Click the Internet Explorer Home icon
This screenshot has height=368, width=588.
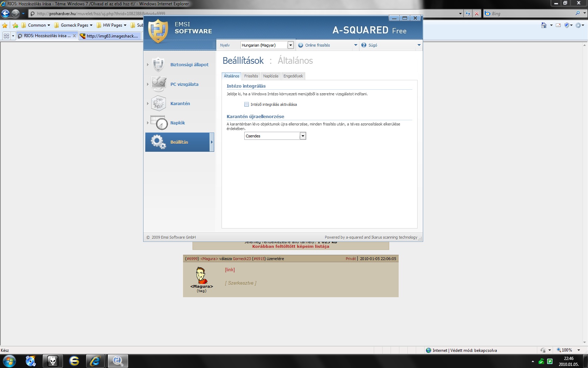(x=544, y=25)
